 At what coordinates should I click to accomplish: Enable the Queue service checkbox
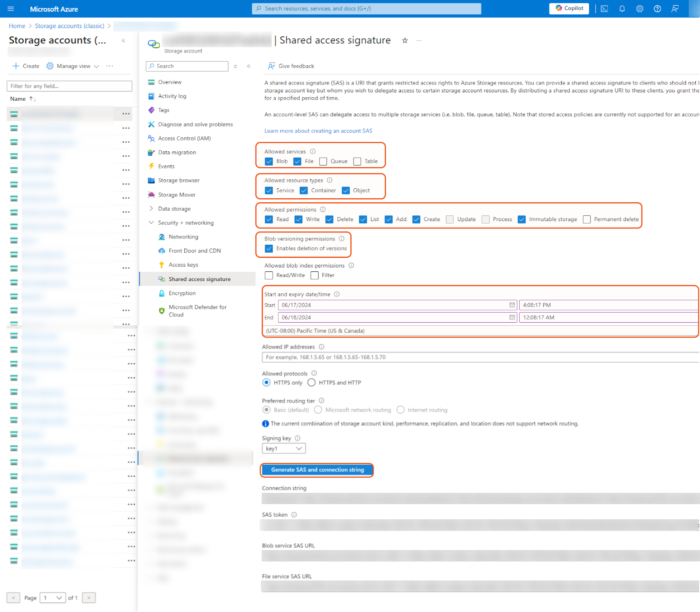point(323,162)
